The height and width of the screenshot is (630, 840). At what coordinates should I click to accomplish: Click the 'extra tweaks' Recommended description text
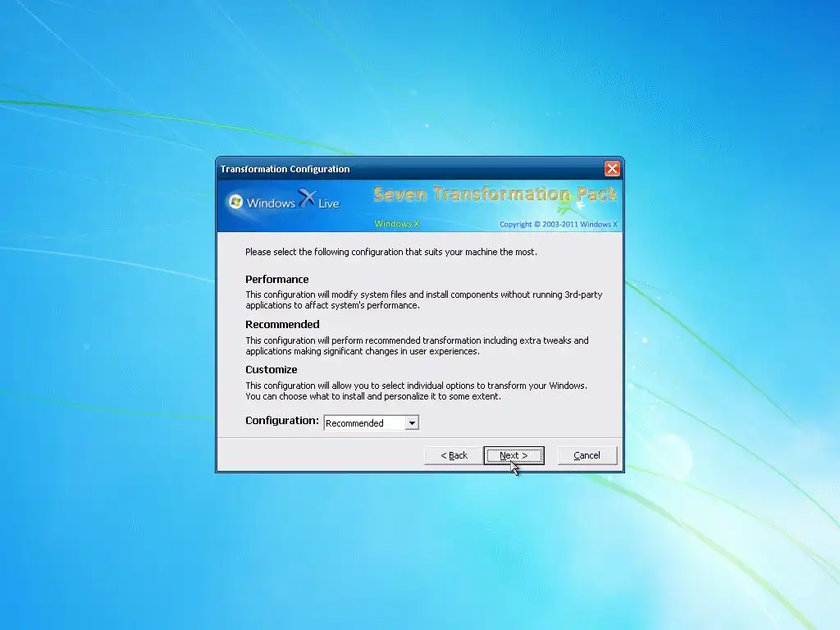click(x=417, y=345)
